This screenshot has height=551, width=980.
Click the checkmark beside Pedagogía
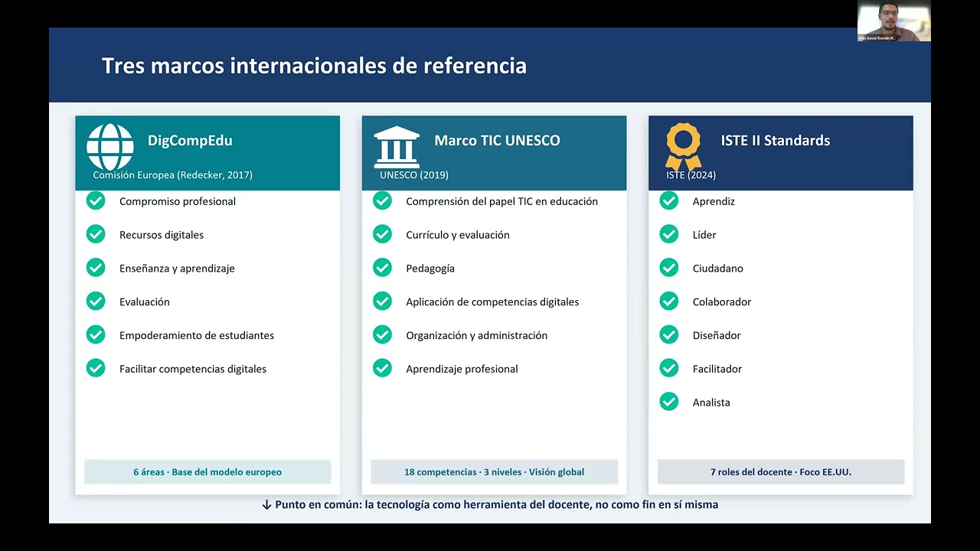tap(382, 268)
